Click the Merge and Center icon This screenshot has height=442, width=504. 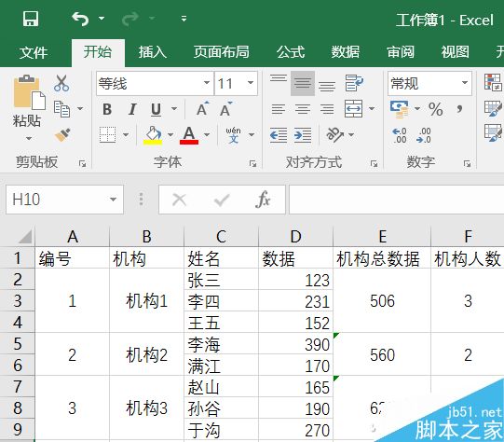coord(354,109)
